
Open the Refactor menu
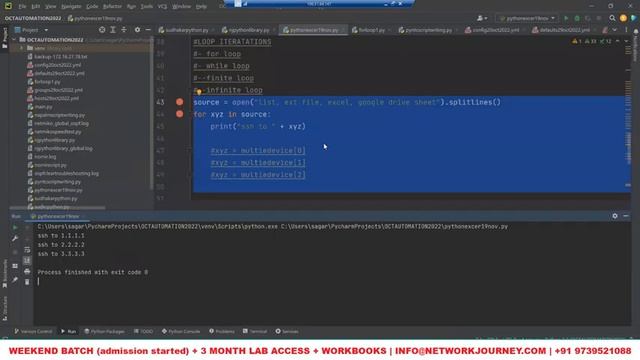click(x=112, y=7)
